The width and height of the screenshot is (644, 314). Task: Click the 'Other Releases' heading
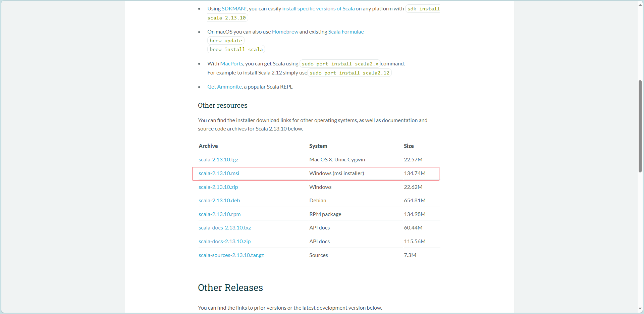(x=230, y=288)
